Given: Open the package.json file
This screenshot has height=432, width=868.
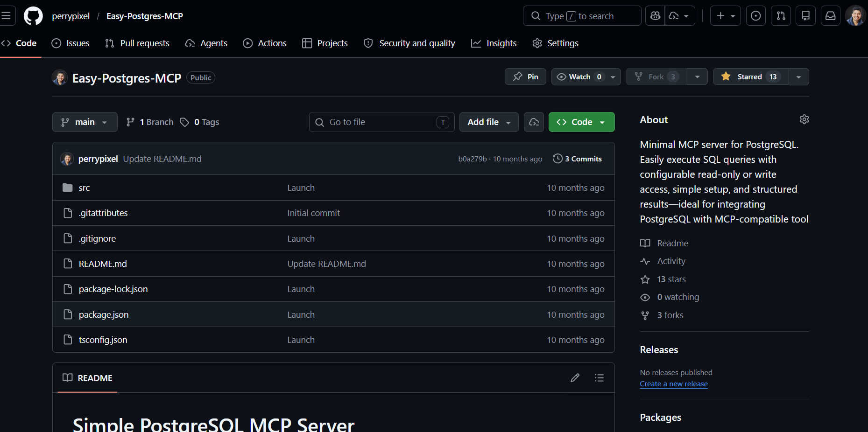Looking at the screenshot, I should click(x=104, y=314).
